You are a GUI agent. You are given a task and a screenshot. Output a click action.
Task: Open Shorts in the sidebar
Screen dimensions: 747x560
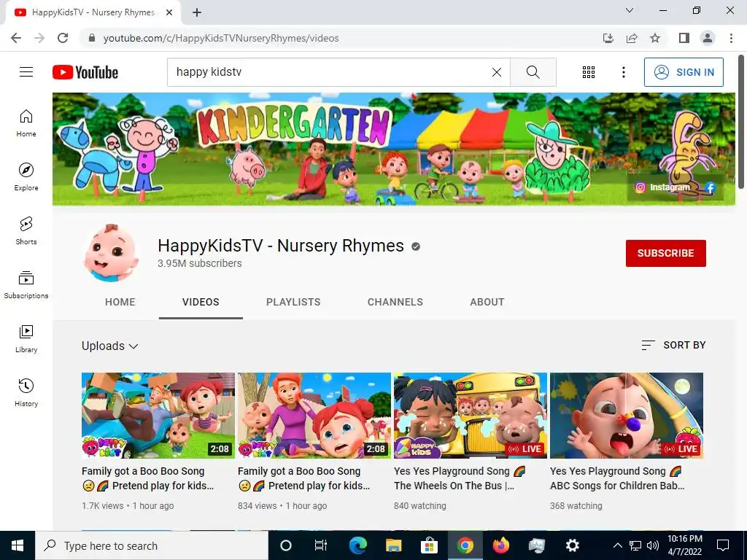[26, 231]
